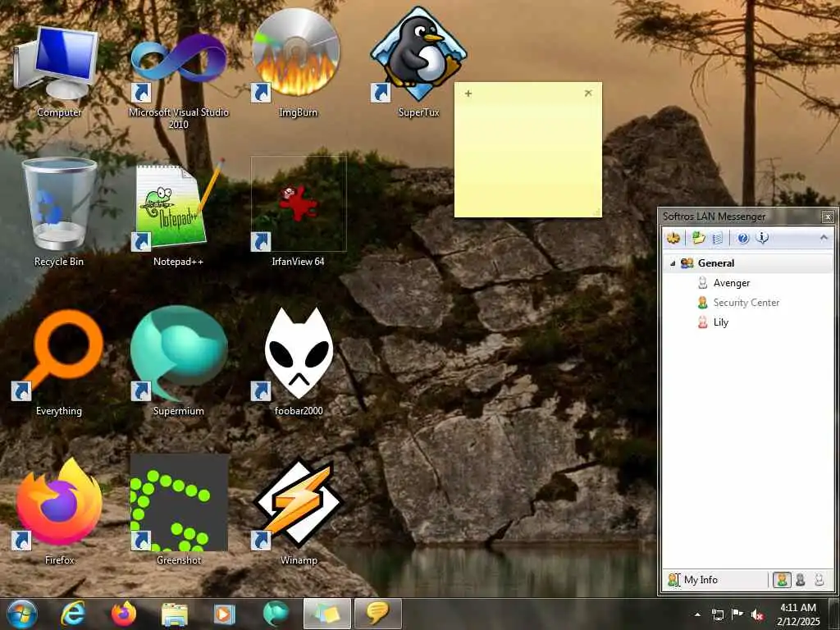Collapse the General group triangle
The image size is (840, 630).
(x=673, y=263)
